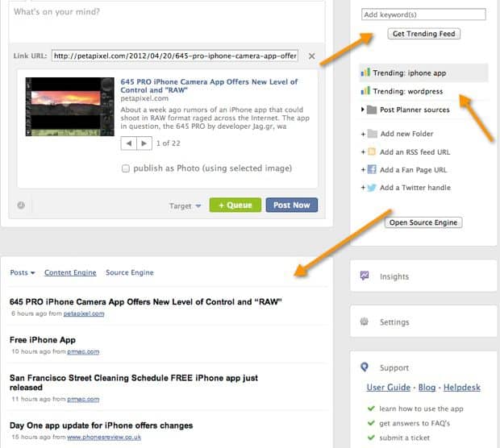Switch to Source Engine tab
This screenshot has width=500, height=448.
130,273
